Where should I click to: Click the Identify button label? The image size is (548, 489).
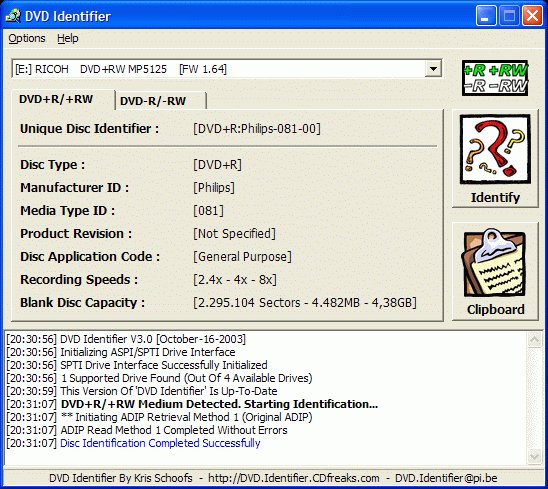click(x=495, y=197)
